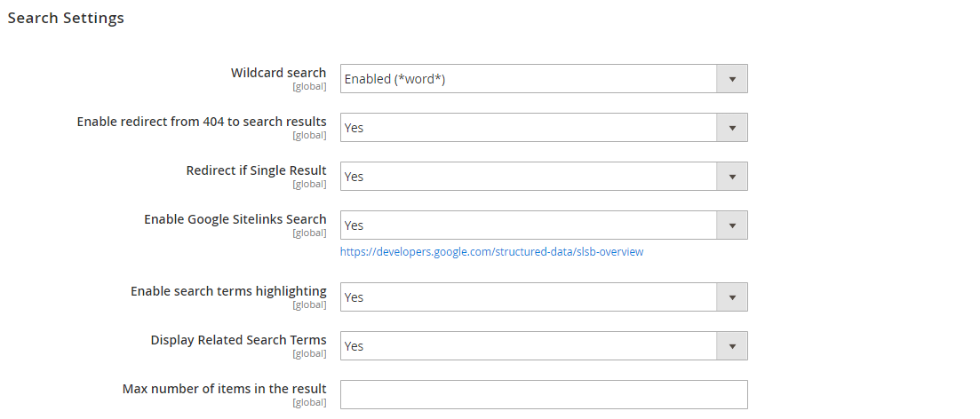Open the developers.google.com slsb-overview link
This screenshot has height=419, width=980.
[x=492, y=251]
